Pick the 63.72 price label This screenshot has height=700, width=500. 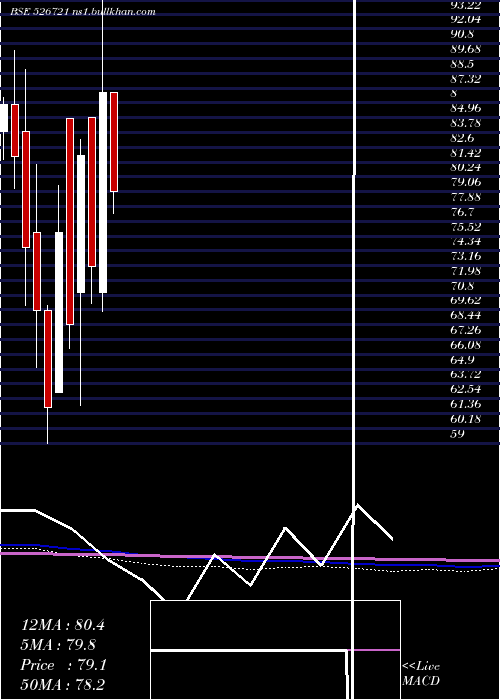[466, 374]
